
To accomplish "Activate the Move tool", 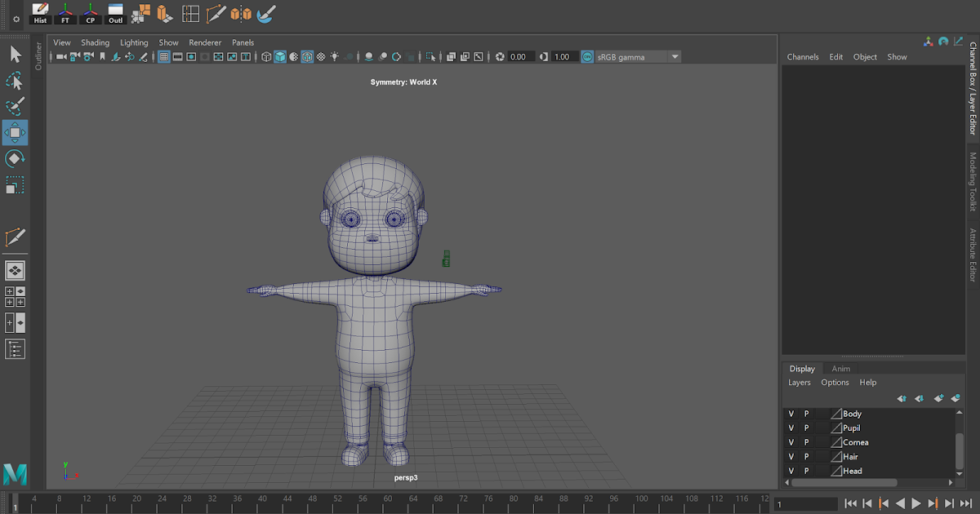I will tap(14, 132).
